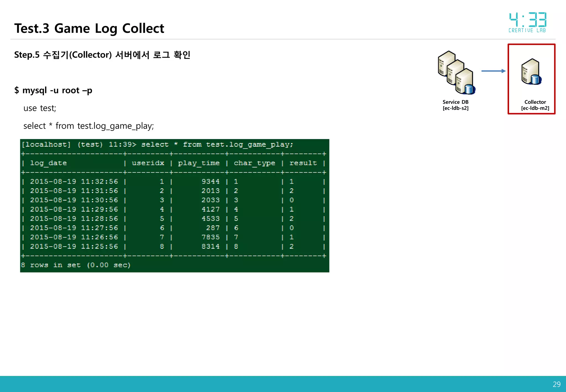Image resolution: width=566 pixels, height=392 pixels.
Task: Click the row with play_time 9344
Action: click(x=210, y=182)
